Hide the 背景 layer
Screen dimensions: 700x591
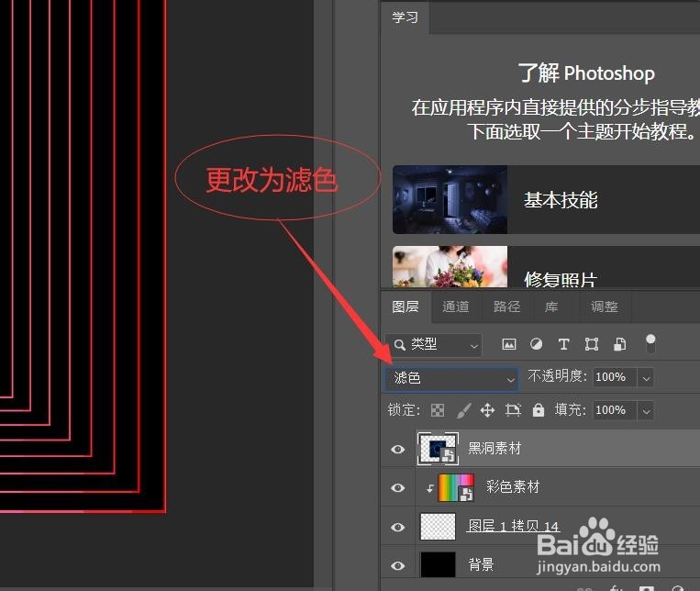click(x=398, y=565)
